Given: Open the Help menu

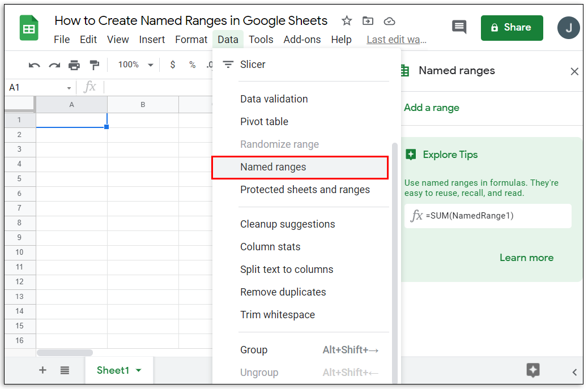Looking at the screenshot, I should [x=341, y=39].
